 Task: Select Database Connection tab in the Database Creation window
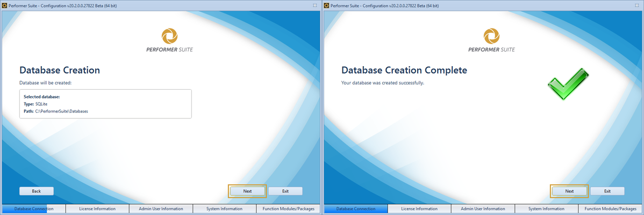[33, 209]
